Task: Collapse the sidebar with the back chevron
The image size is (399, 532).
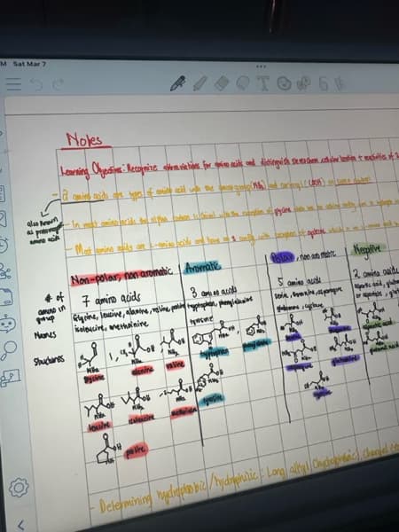Action: pyautogui.click(x=20, y=525)
